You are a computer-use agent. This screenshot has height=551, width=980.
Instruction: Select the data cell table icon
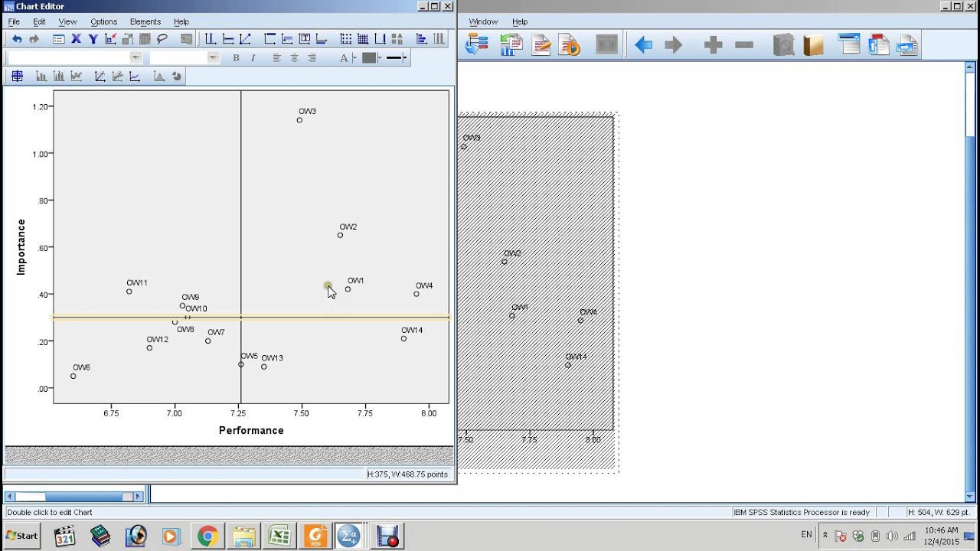coord(17,76)
